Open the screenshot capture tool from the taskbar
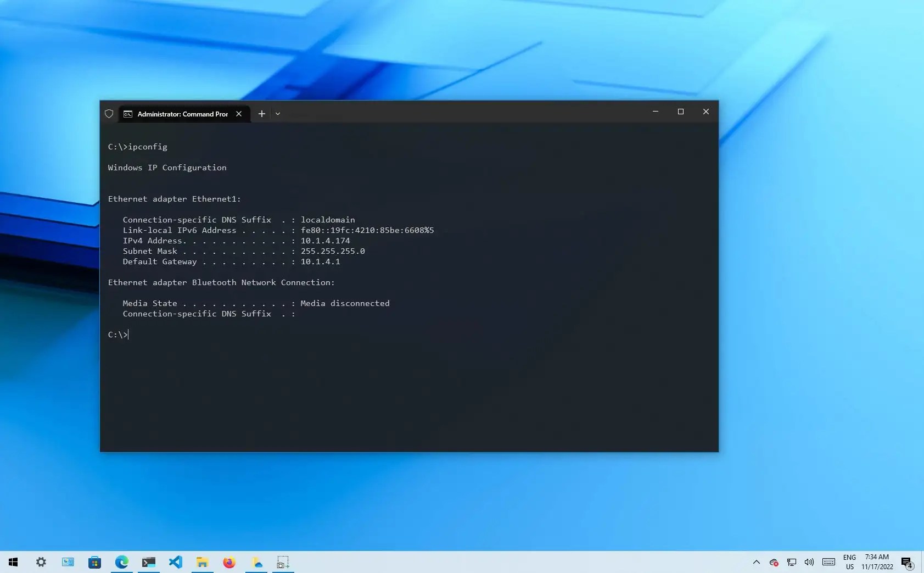This screenshot has width=924, height=573. point(283,562)
